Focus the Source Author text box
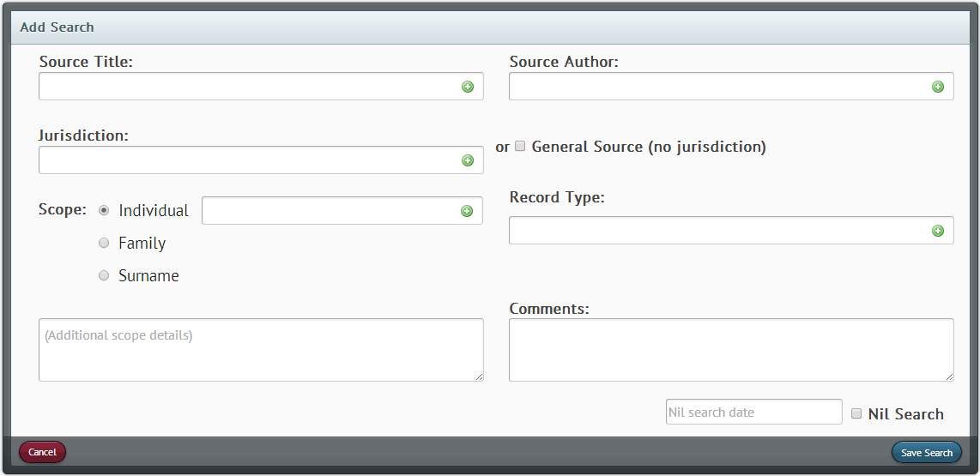 731,87
